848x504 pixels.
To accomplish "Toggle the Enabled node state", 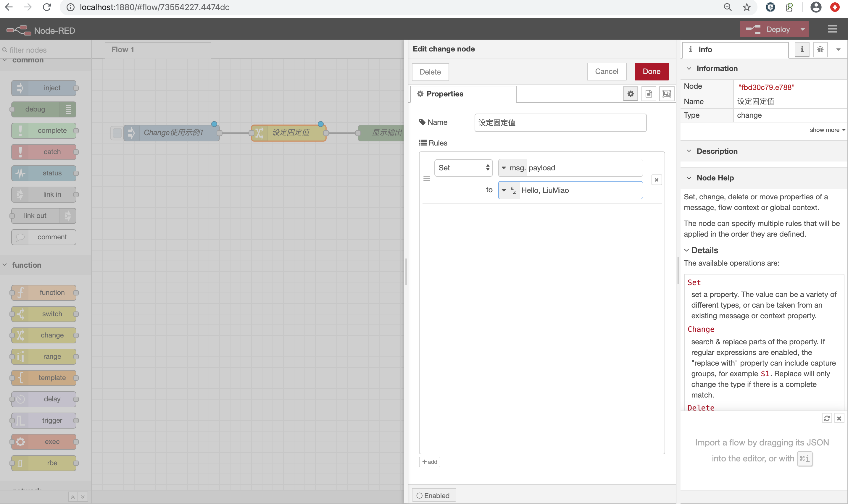I will [x=433, y=495].
